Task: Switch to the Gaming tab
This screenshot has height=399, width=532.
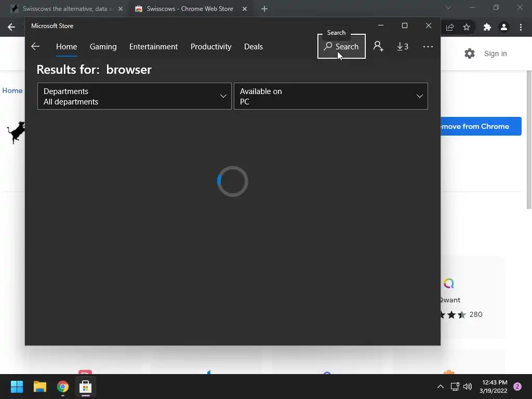Action: point(103,46)
